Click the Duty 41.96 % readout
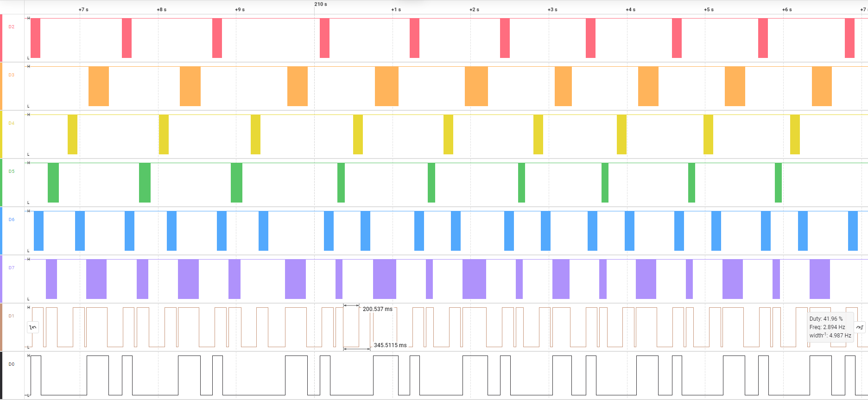Screen dimensions: 868x400 [x=826, y=319]
